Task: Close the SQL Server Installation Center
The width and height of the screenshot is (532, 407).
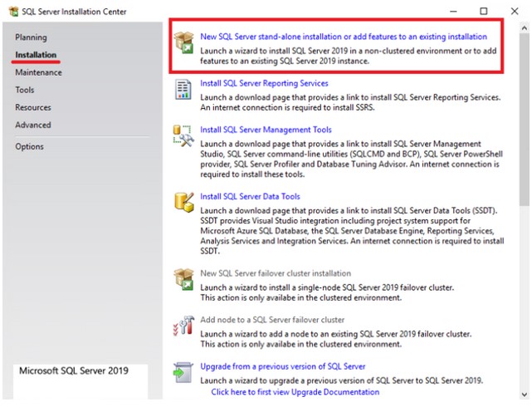Action: pyautogui.click(x=515, y=12)
